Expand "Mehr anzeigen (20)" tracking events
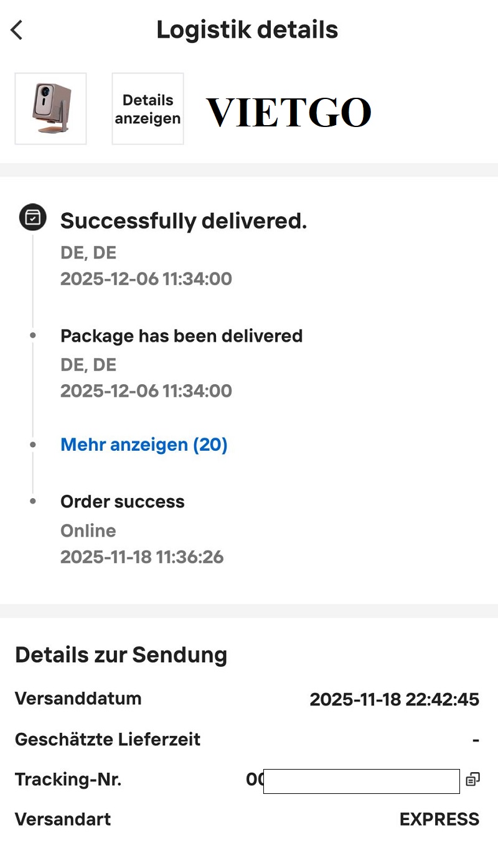Viewport: 498px width, 868px height. [x=144, y=445]
